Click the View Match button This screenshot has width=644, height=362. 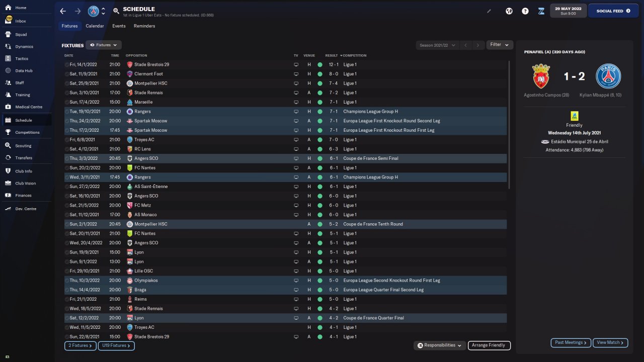coord(610,343)
